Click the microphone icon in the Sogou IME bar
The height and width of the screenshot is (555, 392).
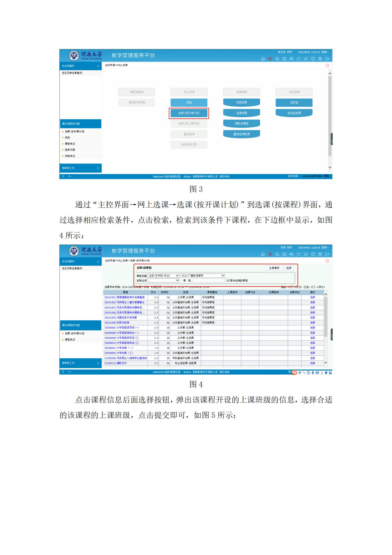pyautogui.click(x=313, y=373)
